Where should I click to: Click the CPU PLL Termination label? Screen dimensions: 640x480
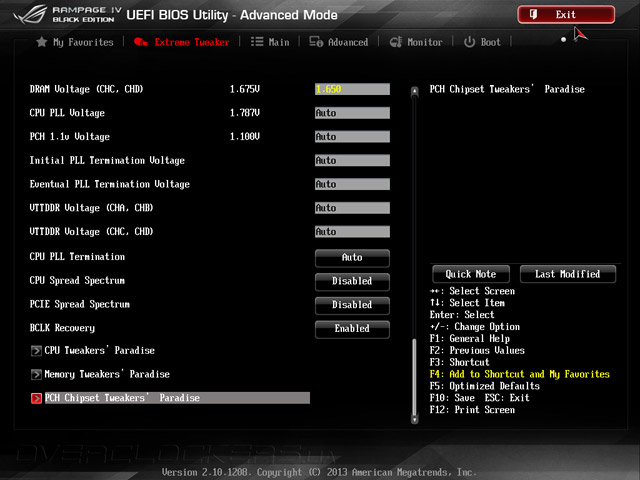point(77,257)
